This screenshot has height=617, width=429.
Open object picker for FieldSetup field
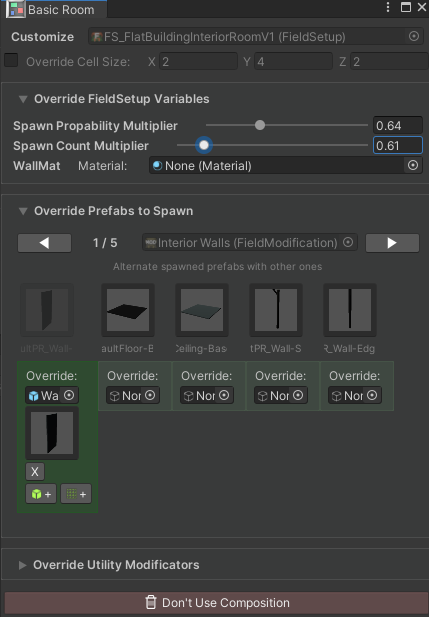[414, 37]
